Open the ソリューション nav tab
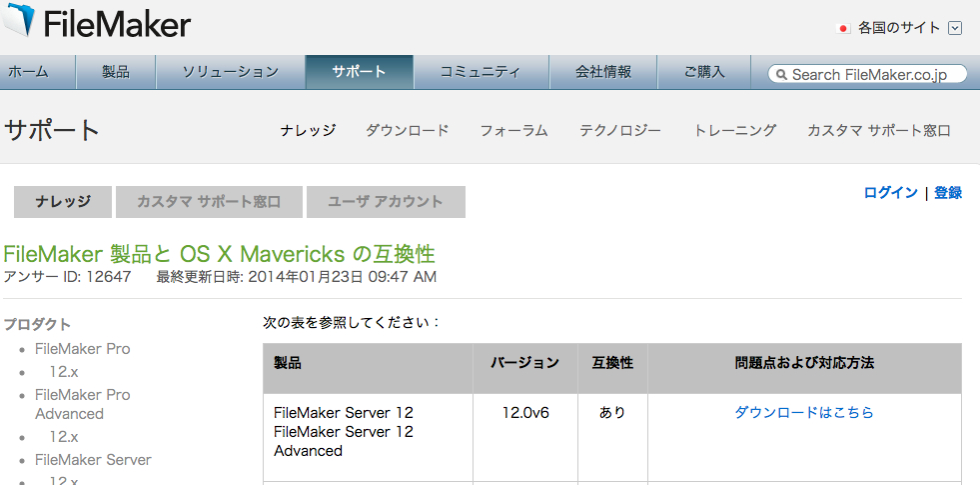 pyautogui.click(x=230, y=72)
